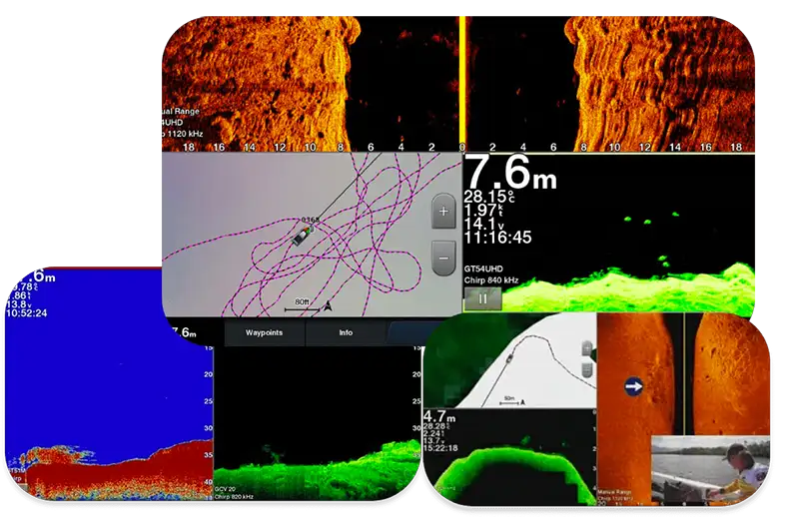Tap the 10:52:24 time on the blue sonar
This screenshot has height=532, width=799.
pos(27,313)
